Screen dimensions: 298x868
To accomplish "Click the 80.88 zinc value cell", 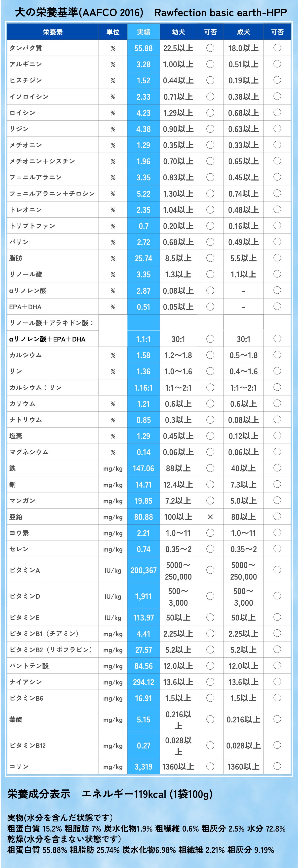I will click(x=144, y=517).
